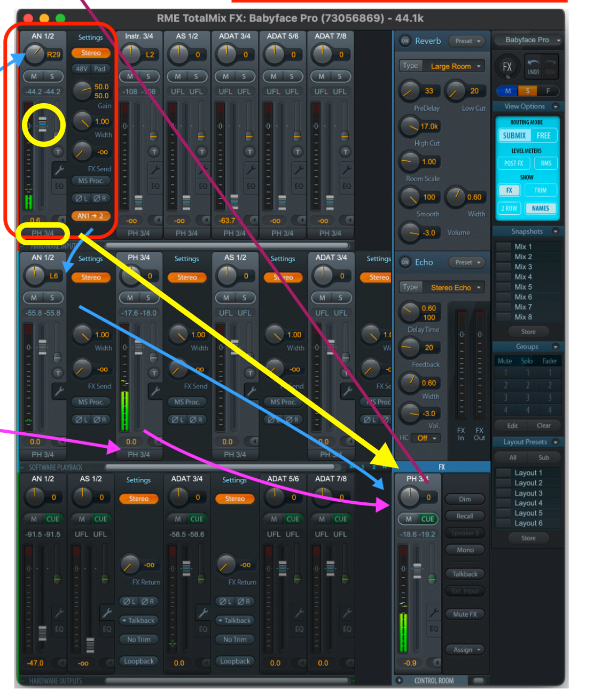Open the EQ panel on hardware input ADAT 5/6
The width and height of the screenshot is (594, 700).
pos(299,186)
